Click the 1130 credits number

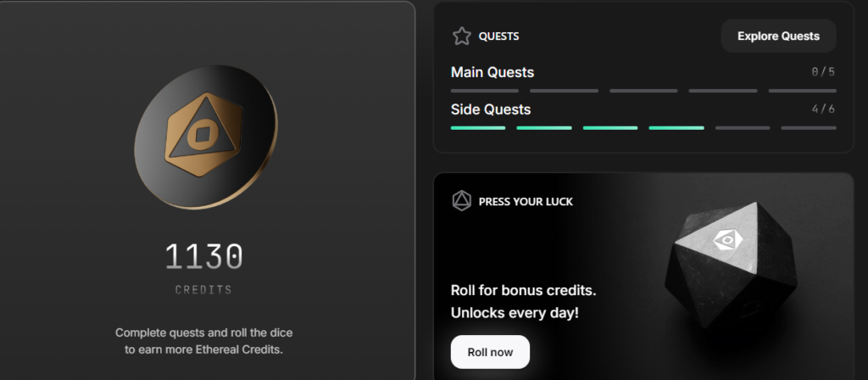pos(204,257)
